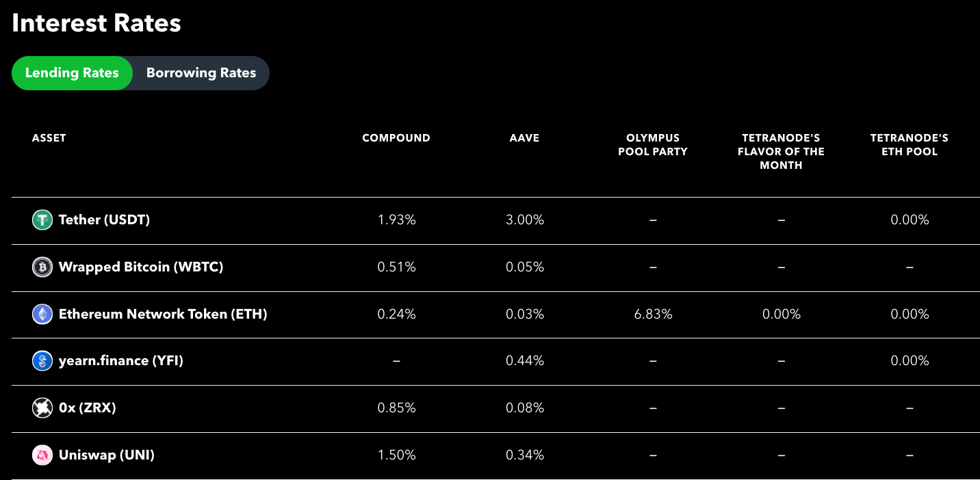
Task: Click the OLYMPUS POOL PARTY header
Action: 653,144
